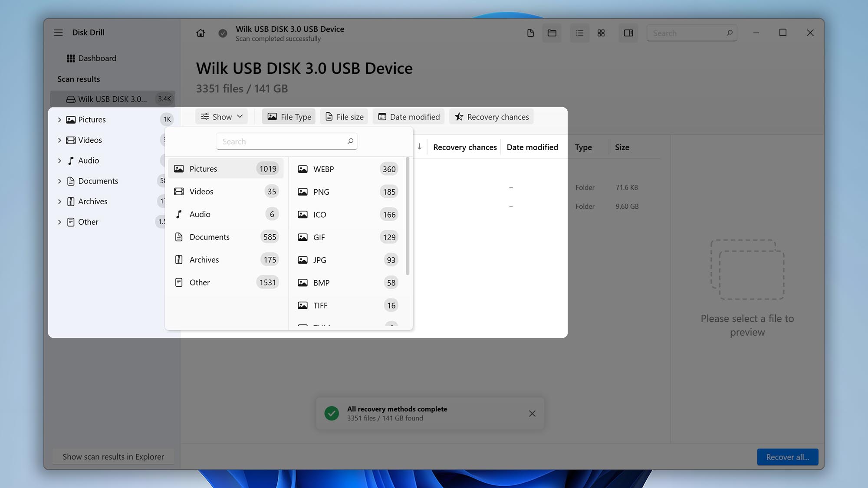Toggle the preview panel icon
Screen dimensions: 868x488
pyautogui.click(x=628, y=33)
